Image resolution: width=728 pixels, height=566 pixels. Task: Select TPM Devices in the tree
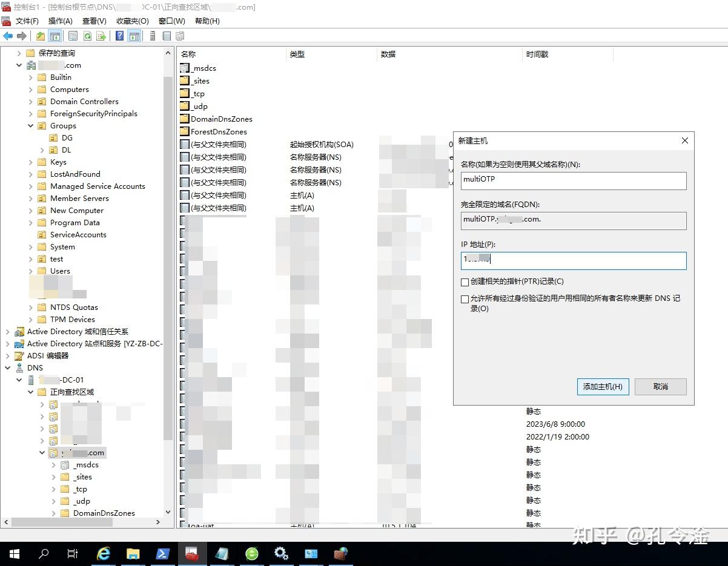click(x=73, y=320)
